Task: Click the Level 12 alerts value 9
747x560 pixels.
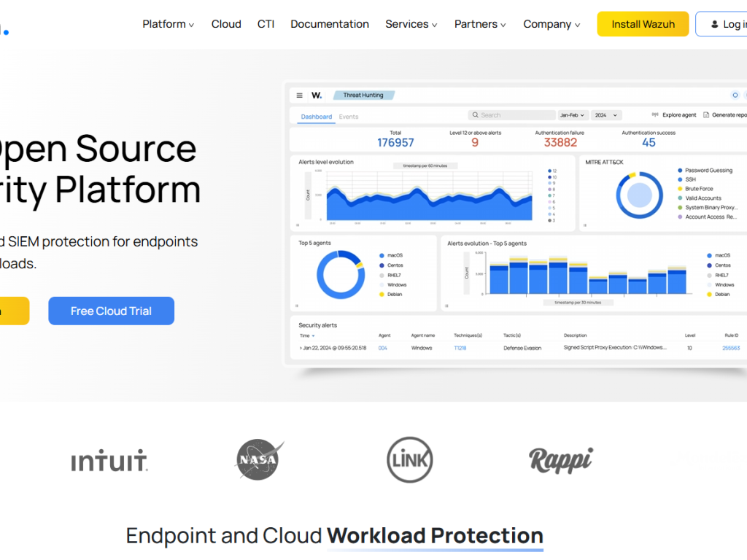Action: [475, 142]
